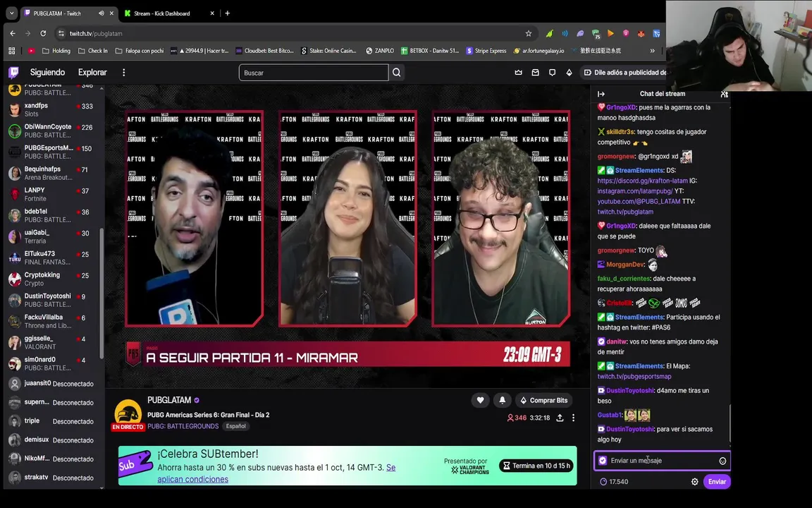
Task: Click the channel points balance 17.540
Action: point(614,482)
